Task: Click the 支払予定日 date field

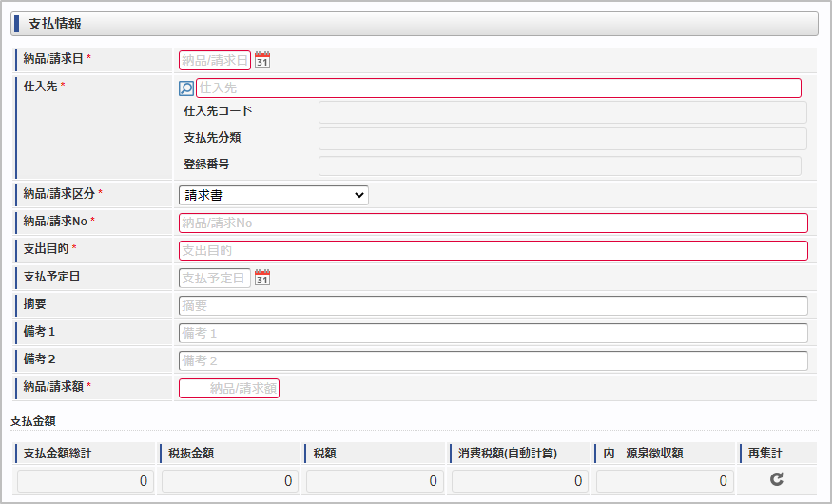Action: point(214,278)
